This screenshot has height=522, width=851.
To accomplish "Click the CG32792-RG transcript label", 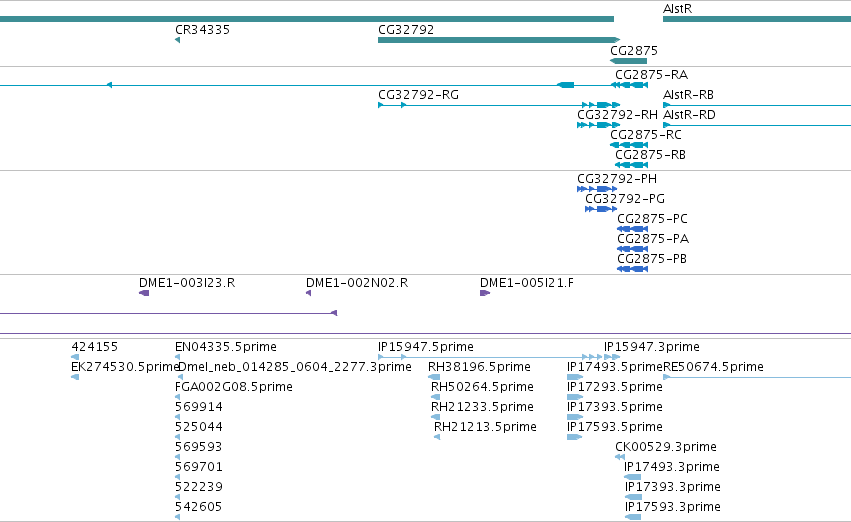I will (x=418, y=95).
